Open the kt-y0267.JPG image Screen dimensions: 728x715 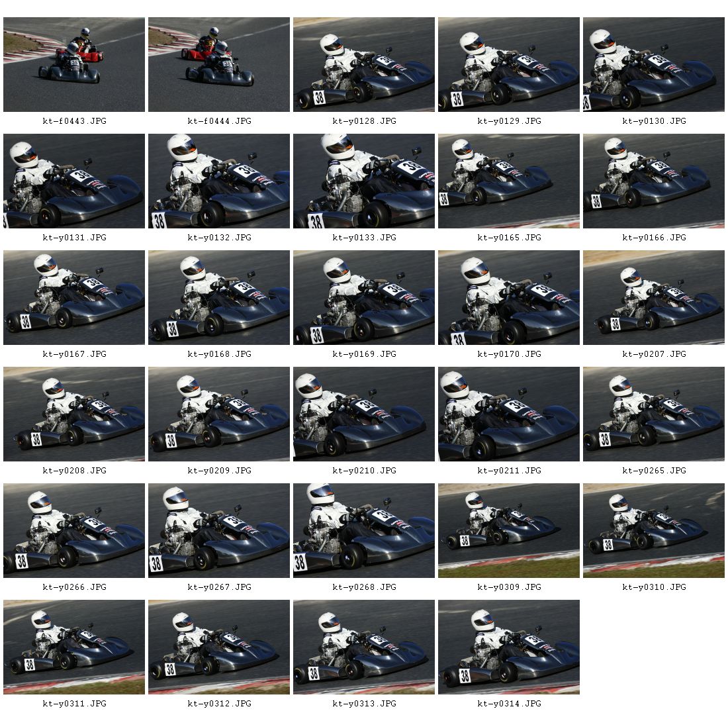click(x=219, y=531)
